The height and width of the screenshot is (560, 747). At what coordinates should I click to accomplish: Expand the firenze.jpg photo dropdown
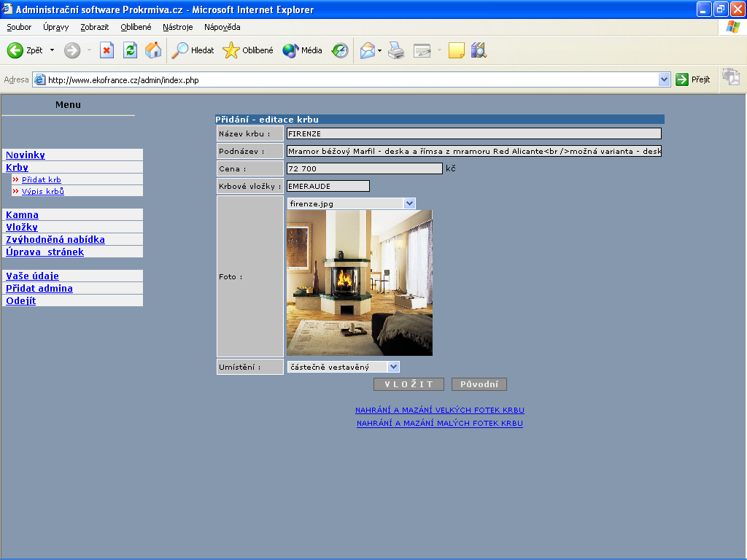coord(409,203)
